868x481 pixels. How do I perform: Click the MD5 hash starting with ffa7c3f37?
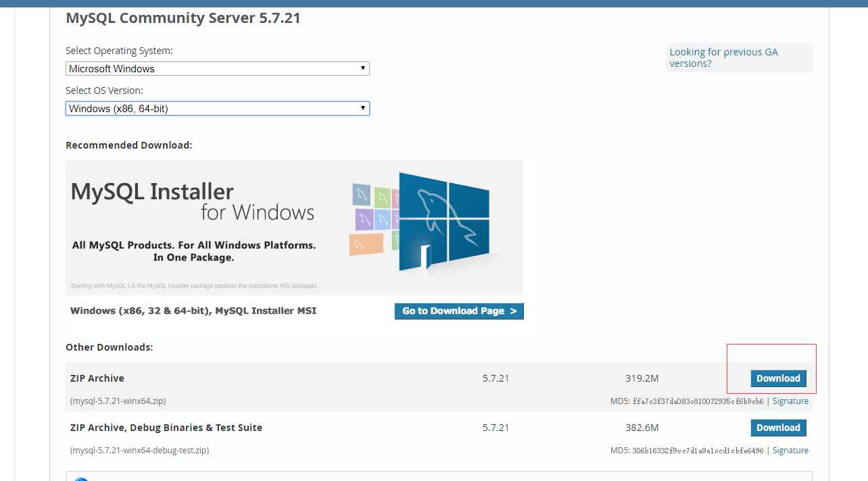tap(698, 401)
